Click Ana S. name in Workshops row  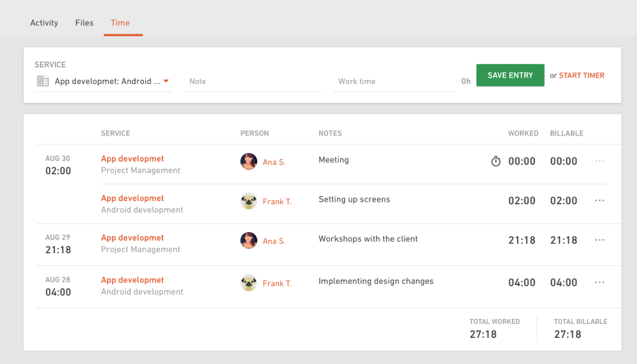coord(274,241)
